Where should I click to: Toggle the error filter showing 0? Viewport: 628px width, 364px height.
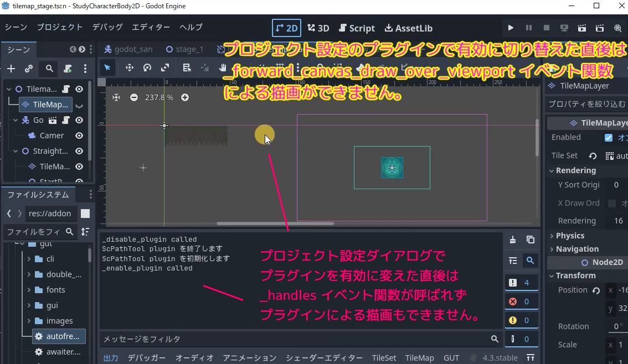point(522,301)
